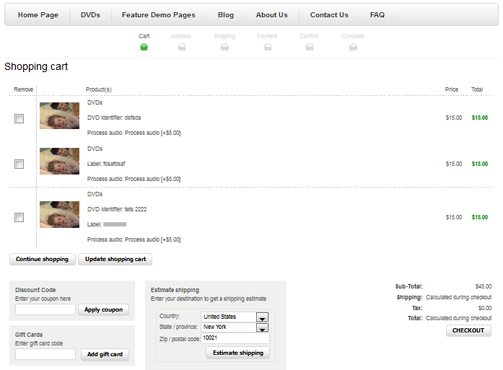Click the Gift Cards section title
Screen dimensions: 503x370
[29, 335]
